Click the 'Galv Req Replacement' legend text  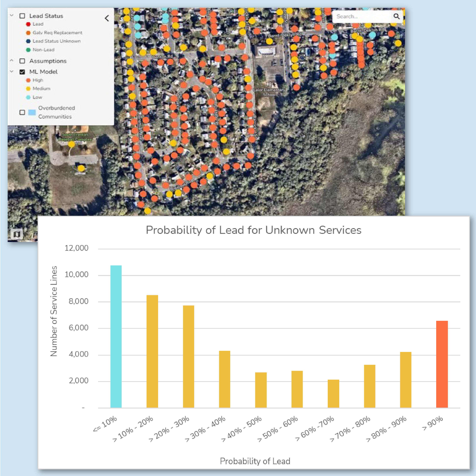(x=57, y=33)
